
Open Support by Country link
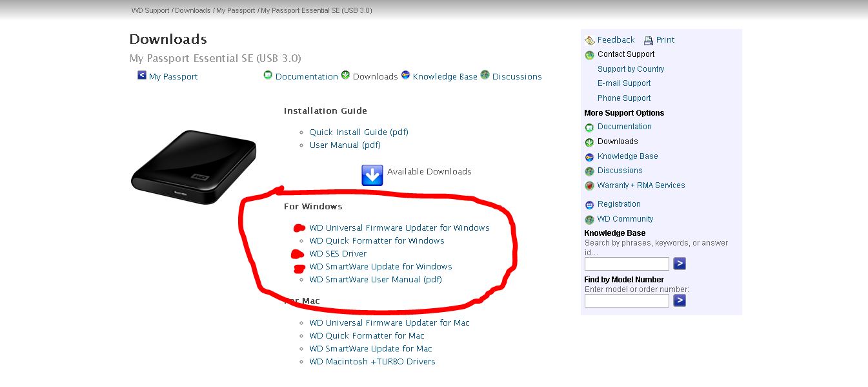(631, 69)
